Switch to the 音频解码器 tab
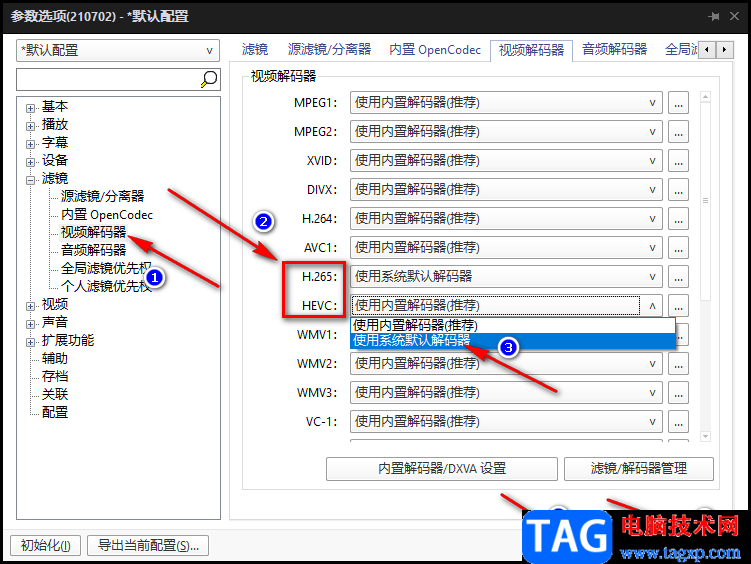Viewport: 751px width, 564px height. (614, 50)
